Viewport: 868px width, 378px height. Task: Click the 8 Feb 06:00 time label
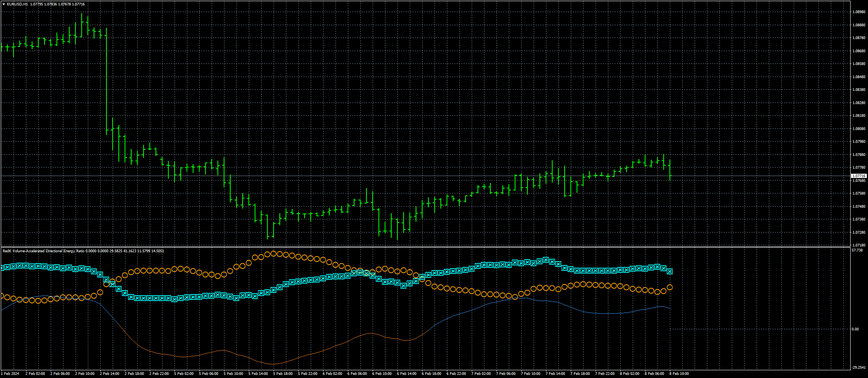654,374
